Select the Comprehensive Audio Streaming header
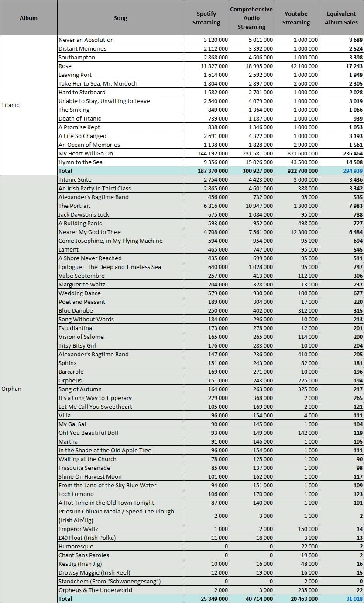This screenshot has width=364, height=603. pyautogui.click(x=251, y=18)
